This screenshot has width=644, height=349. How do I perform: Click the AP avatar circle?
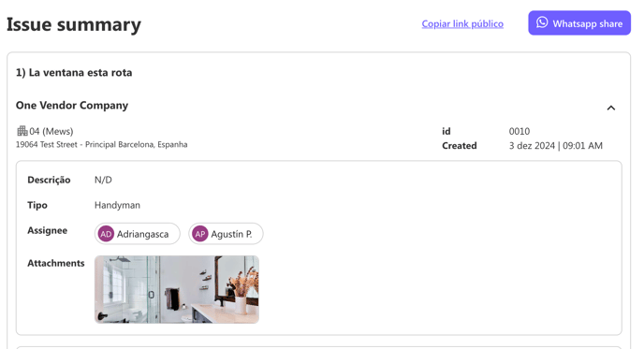(200, 234)
